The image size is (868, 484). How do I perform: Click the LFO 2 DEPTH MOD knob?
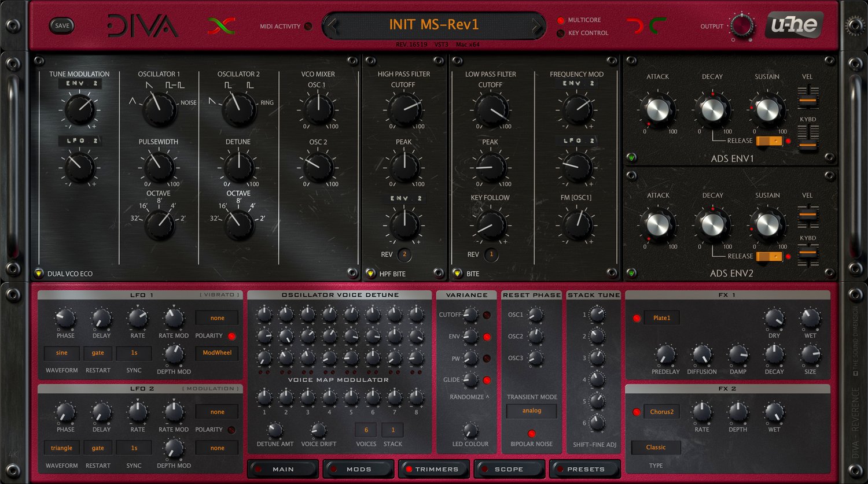click(x=174, y=449)
